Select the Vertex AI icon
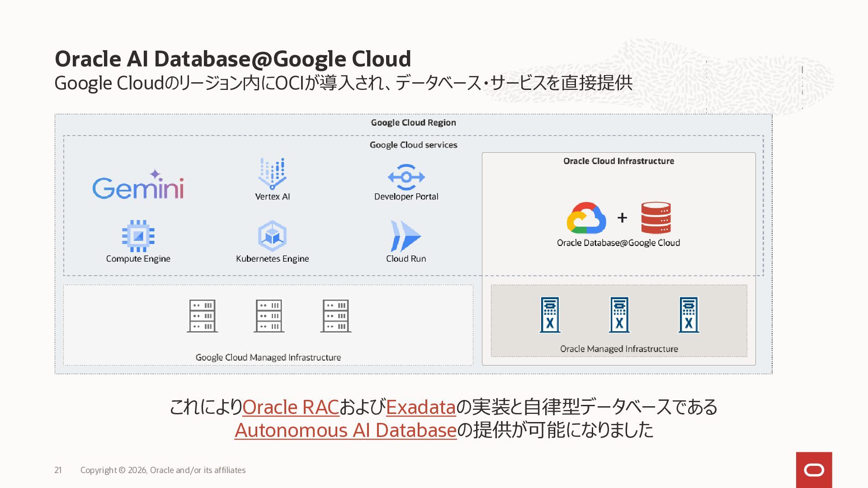868x488 pixels. [272, 174]
